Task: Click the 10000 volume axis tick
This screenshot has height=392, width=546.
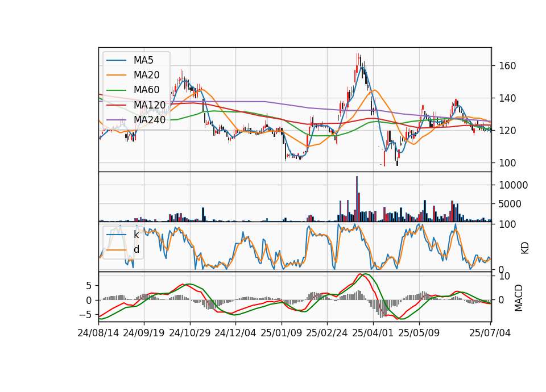Action: click(x=513, y=185)
